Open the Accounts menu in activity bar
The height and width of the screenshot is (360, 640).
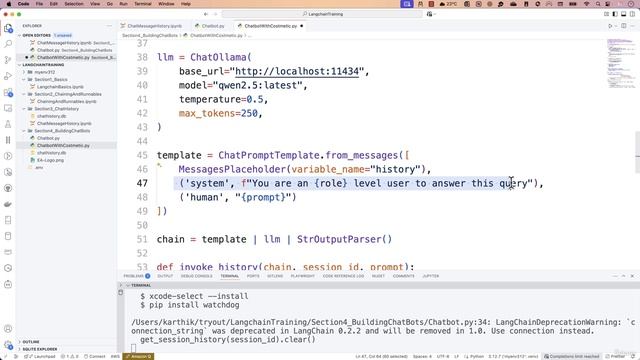(x=8, y=329)
